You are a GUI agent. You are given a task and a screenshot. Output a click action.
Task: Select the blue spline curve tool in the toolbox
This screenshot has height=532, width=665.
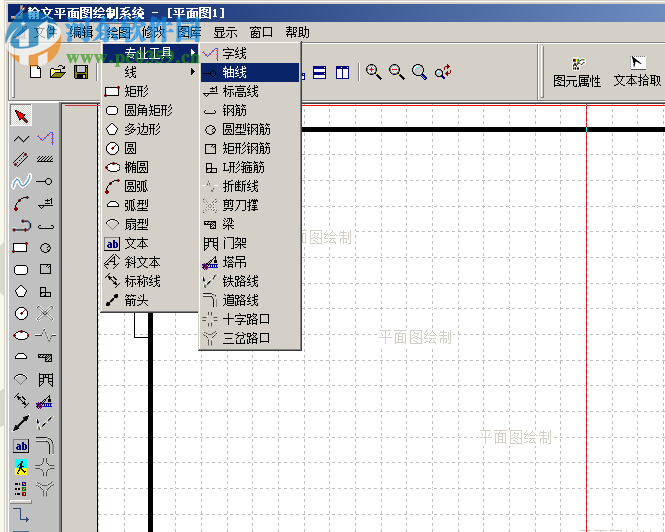21,182
